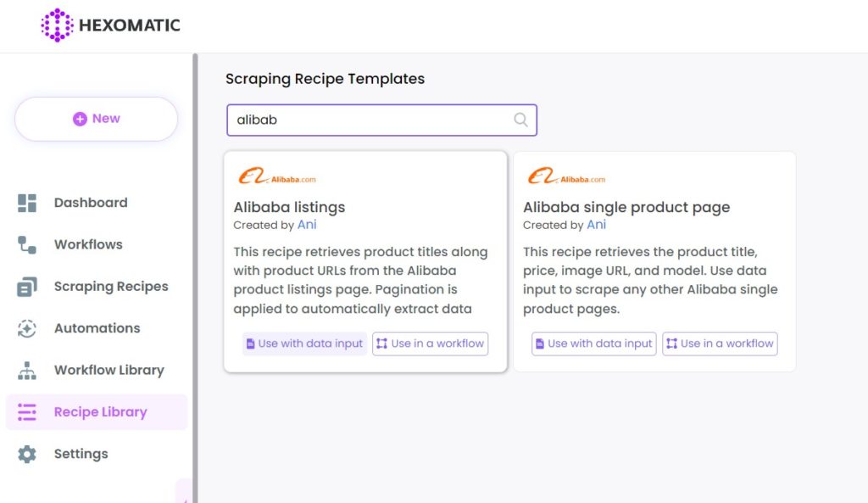This screenshot has height=503, width=868.
Task: Click the search magnifier icon
Action: tap(520, 120)
